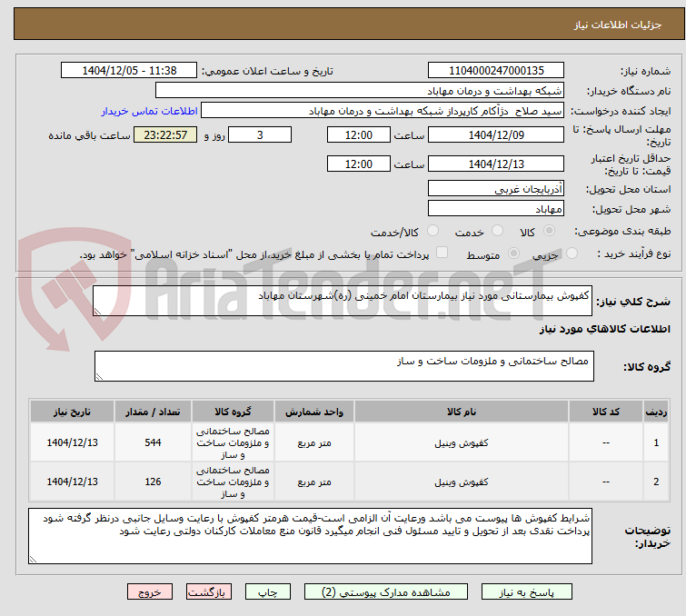The width and height of the screenshot is (686, 616).
Task: Click متر مربع unit in row 1
Action: coord(314,442)
